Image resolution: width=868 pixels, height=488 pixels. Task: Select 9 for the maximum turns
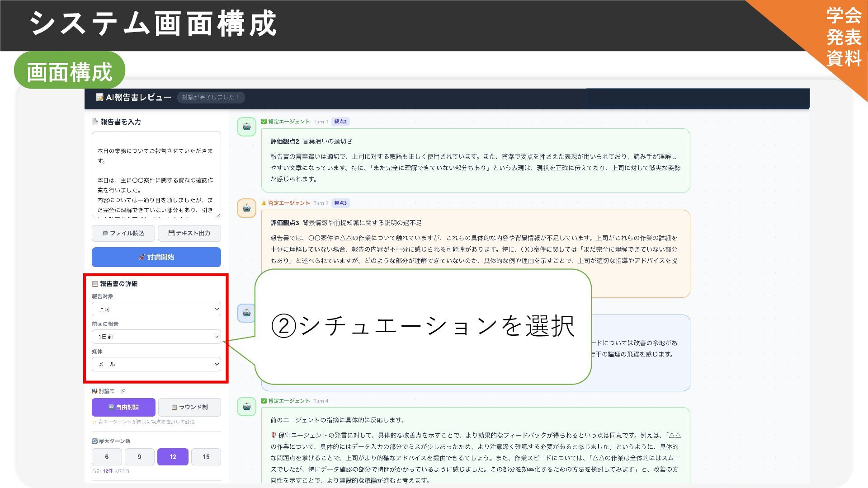139,457
